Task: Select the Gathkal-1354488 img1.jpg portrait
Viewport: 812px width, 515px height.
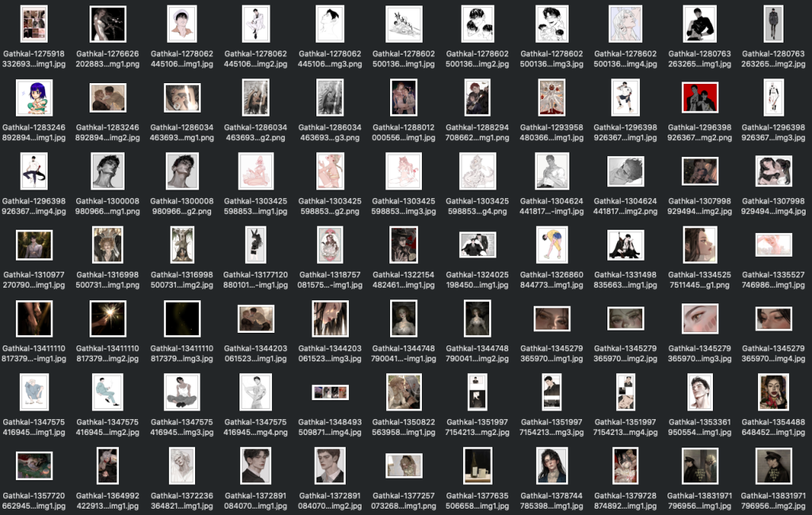Action: (773, 392)
